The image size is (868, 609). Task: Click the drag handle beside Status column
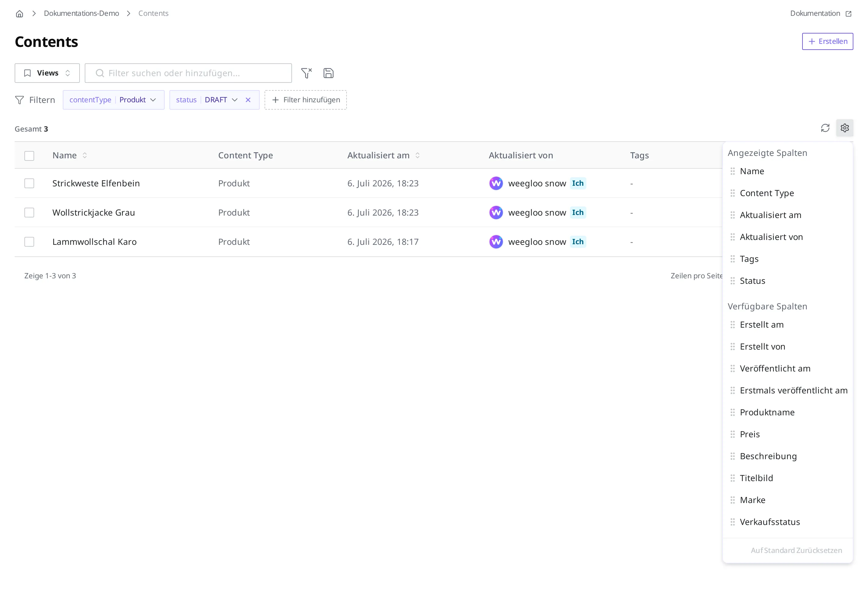(x=732, y=281)
